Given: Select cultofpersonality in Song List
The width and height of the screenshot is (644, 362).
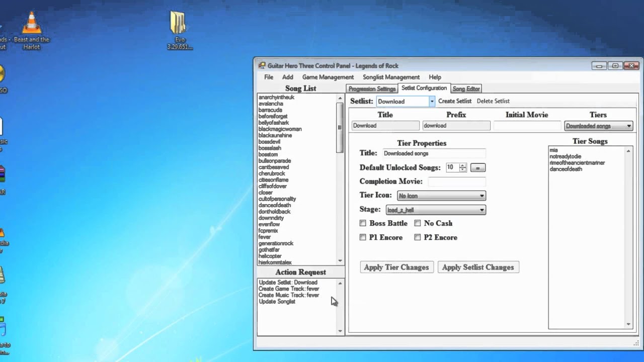Looking at the screenshot, I should click(x=277, y=199).
